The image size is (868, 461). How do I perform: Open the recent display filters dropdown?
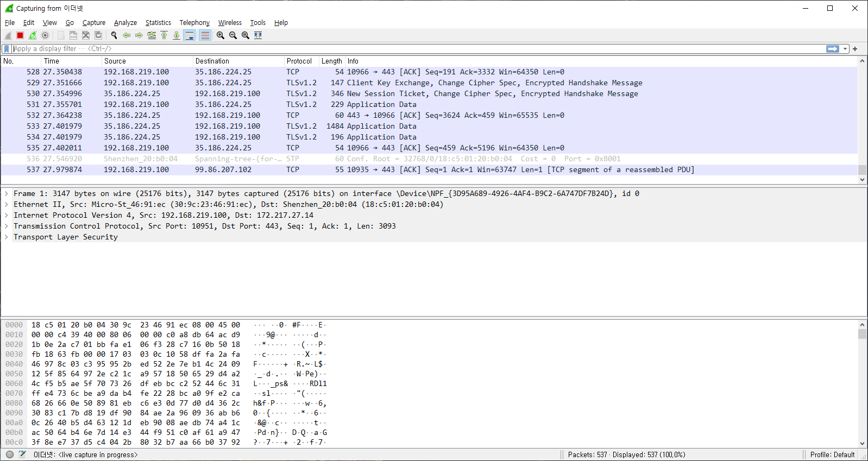(845, 49)
